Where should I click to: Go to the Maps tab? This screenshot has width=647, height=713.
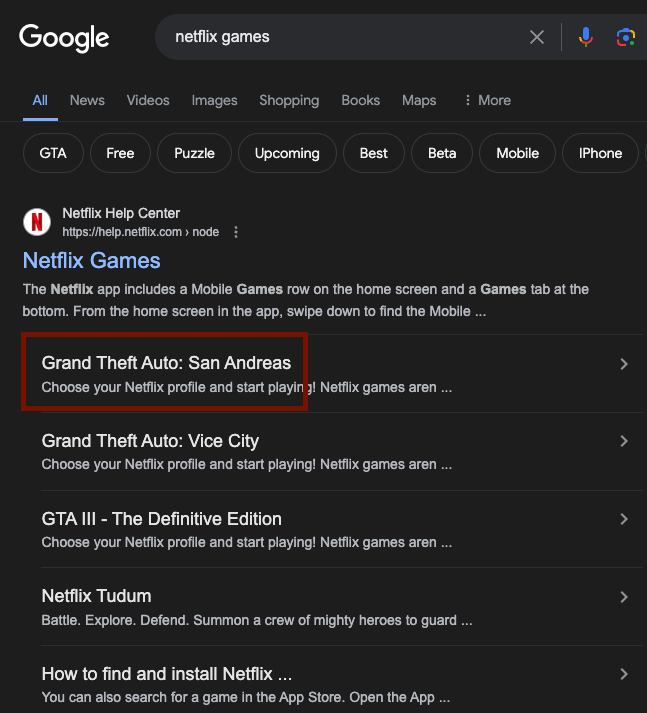pyautogui.click(x=419, y=100)
